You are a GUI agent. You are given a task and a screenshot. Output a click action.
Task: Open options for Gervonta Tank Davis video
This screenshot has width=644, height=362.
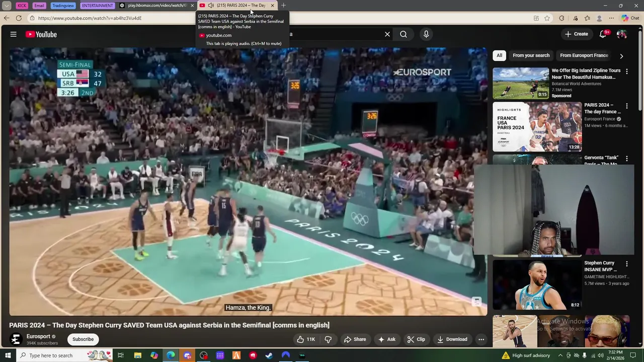pyautogui.click(x=626, y=158)
